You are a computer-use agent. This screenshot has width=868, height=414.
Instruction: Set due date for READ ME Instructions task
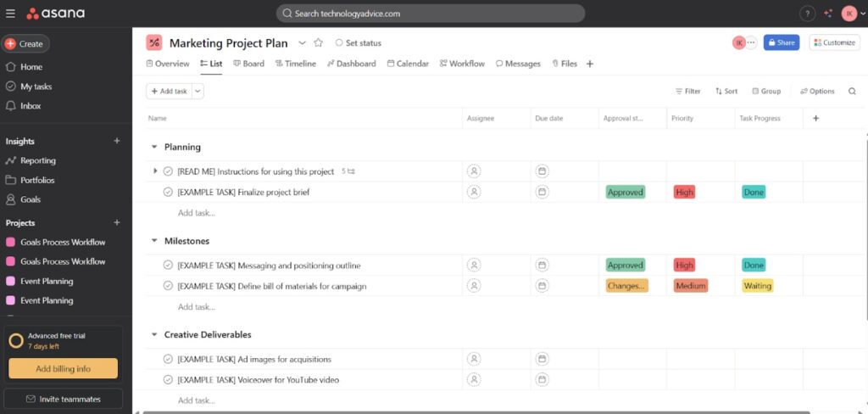click(542, 171)
